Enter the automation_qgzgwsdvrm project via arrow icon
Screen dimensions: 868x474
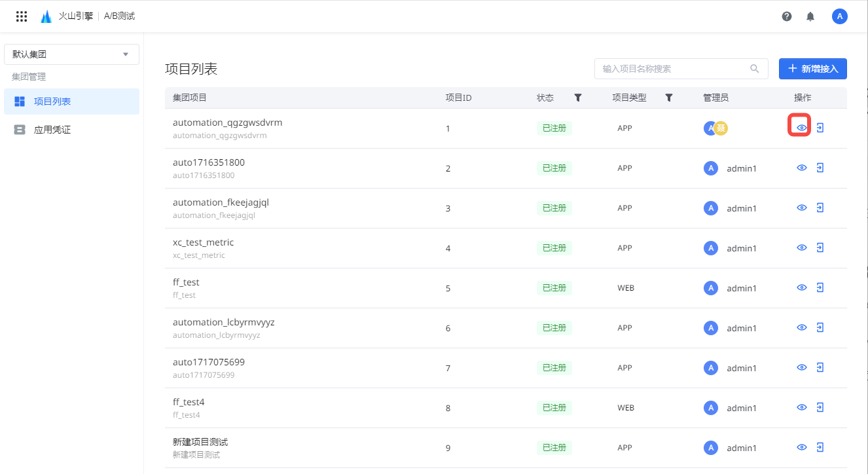[820, 128]
